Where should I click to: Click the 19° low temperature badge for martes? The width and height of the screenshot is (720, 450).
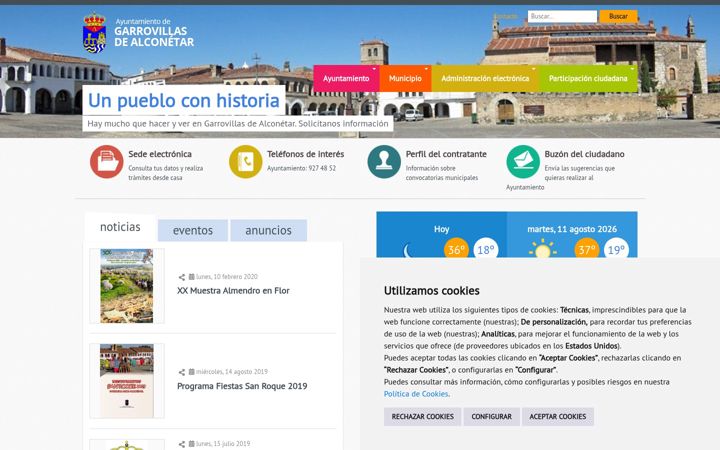click(x=616, y=249)
